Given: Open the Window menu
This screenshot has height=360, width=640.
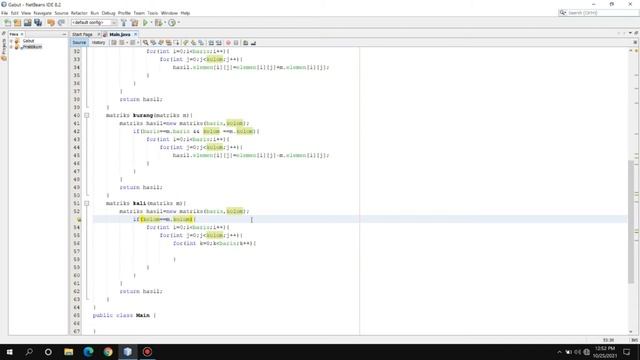Looking at the screenshot, I should [x=169, y=13].
